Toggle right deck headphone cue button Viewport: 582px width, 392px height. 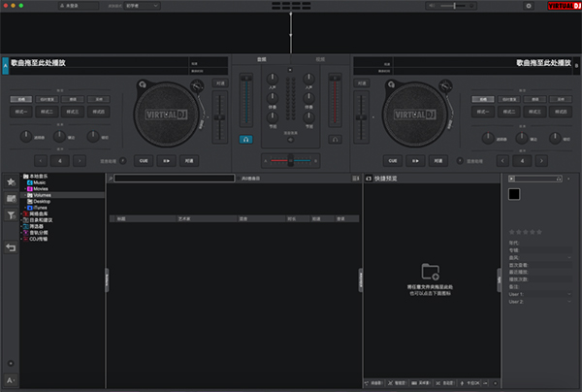point(337,139)
